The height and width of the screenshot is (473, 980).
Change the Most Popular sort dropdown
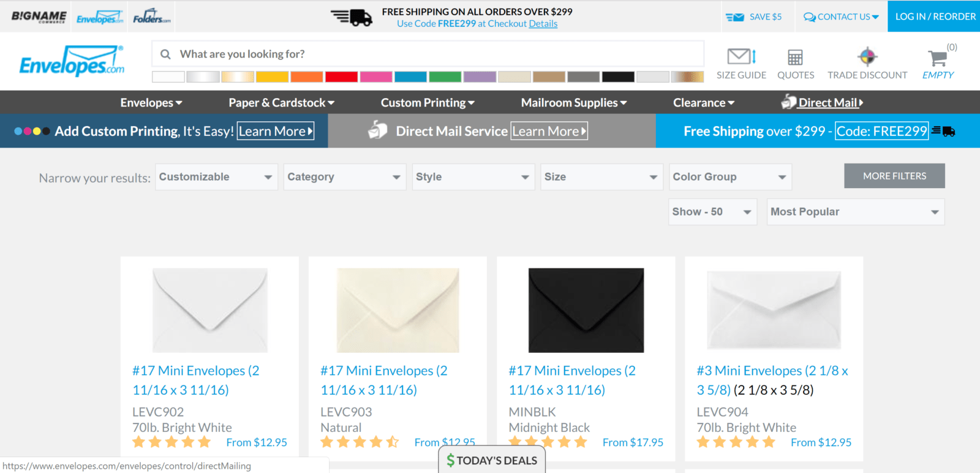point(855,212)
